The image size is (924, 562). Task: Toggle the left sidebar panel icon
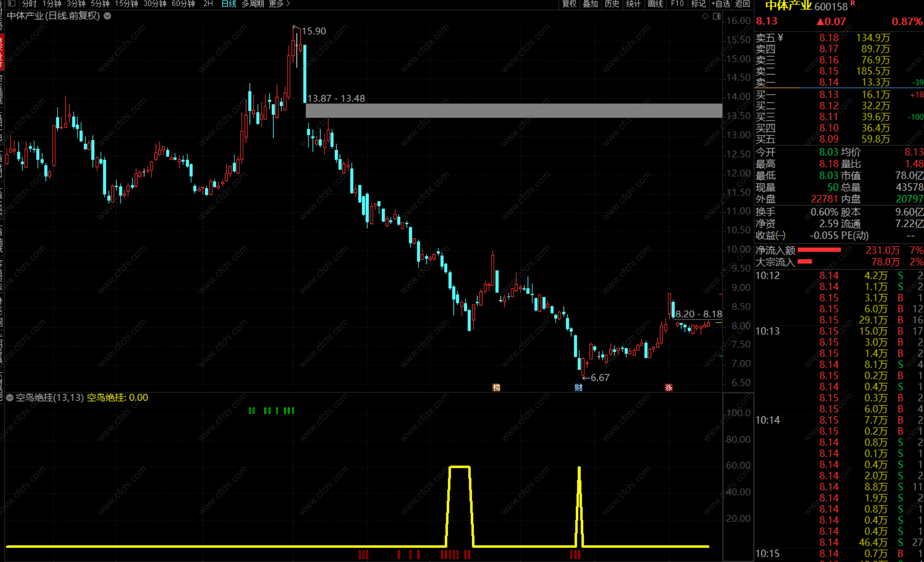pyautogui.click(x=12, y=4)
